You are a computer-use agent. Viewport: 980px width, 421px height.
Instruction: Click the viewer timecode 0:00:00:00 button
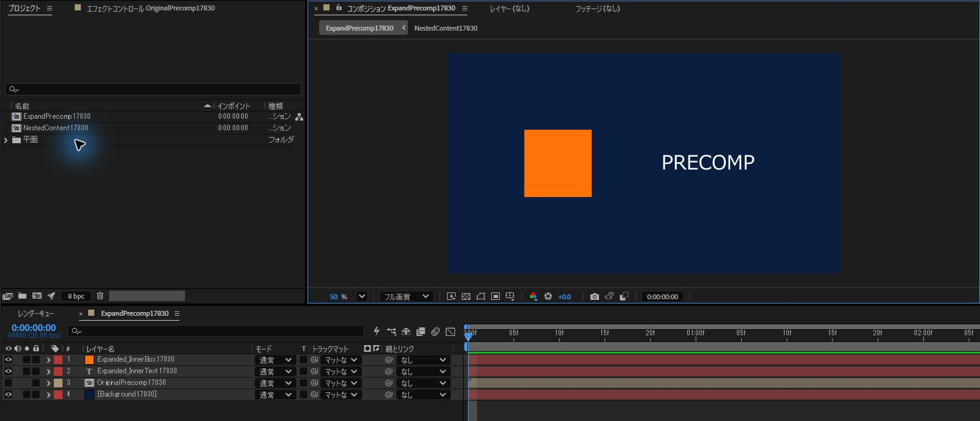coord(663,297)
